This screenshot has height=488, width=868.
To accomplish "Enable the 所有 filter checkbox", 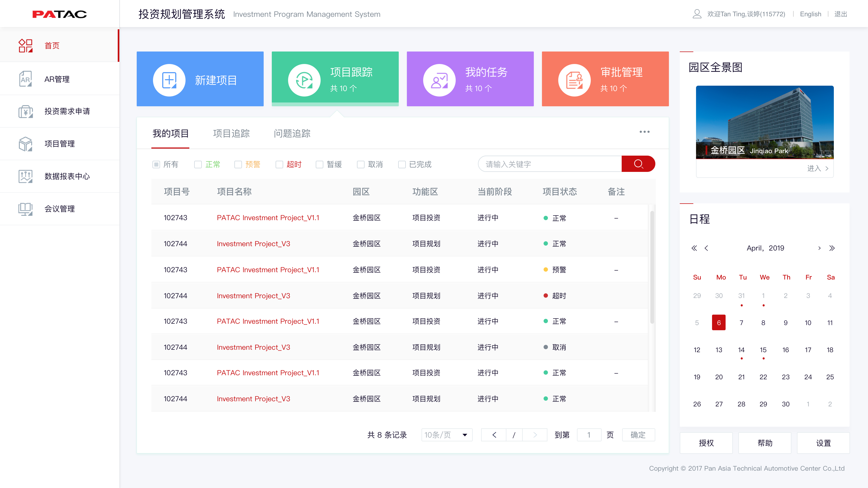I will 156,164.
